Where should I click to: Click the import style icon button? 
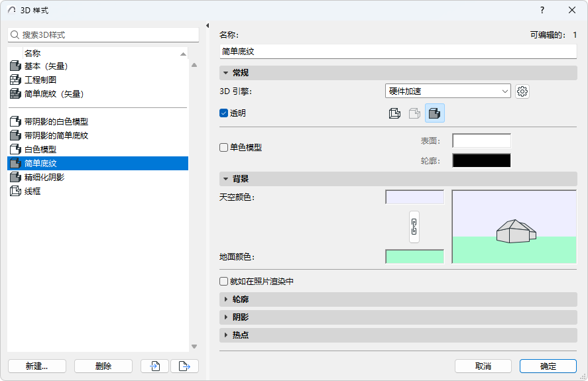(155, 366)
